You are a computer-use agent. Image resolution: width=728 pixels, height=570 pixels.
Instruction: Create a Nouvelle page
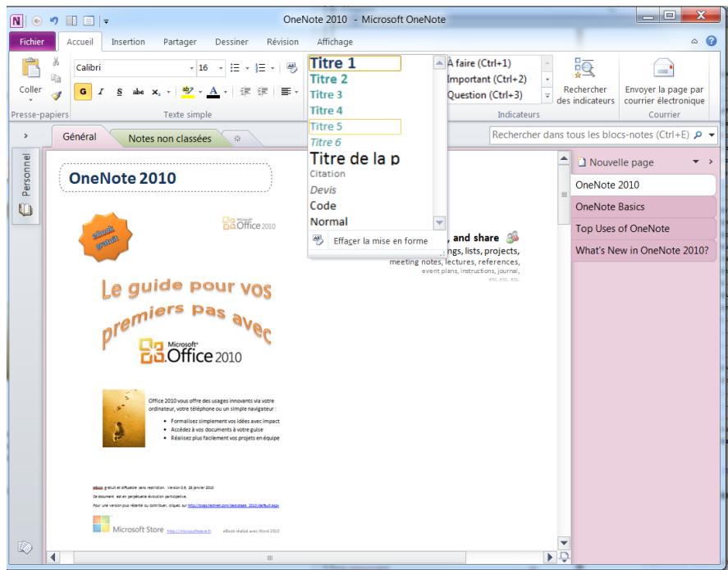(x=621, y=162)
